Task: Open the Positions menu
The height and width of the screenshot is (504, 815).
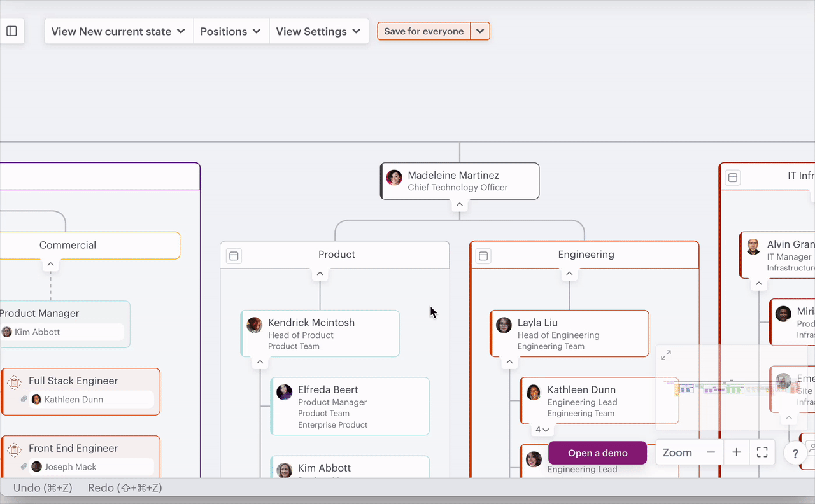Action: point(230,31)
